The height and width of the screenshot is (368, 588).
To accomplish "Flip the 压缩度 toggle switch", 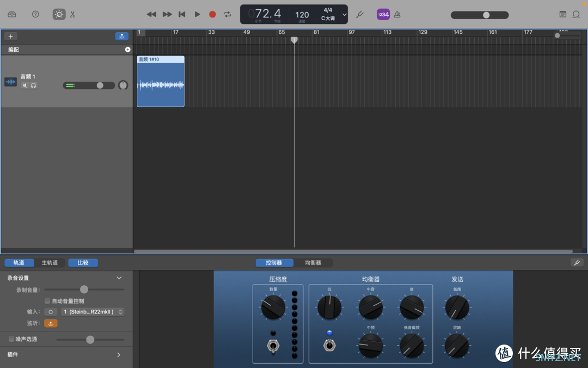I will click(273, 346).
